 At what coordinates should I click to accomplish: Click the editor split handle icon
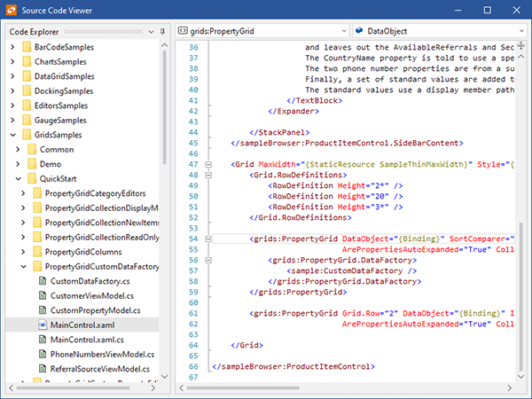tap(520, 45)
